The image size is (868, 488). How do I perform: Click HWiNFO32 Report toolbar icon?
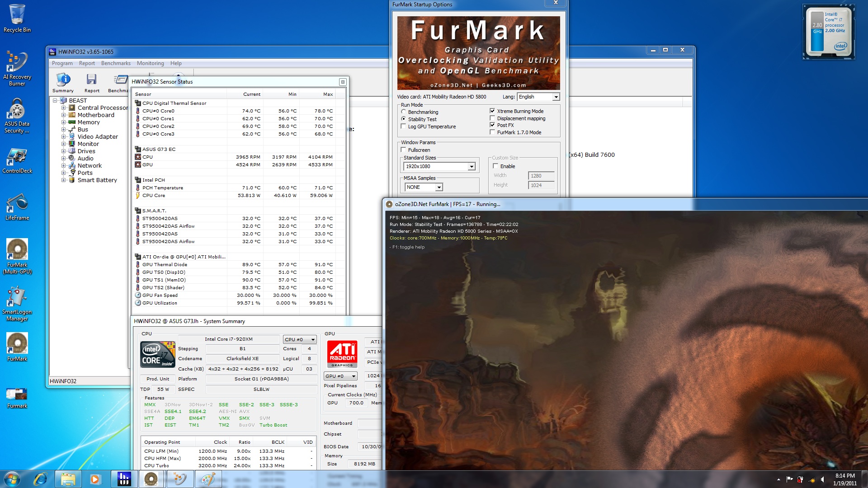click(92, 83)
